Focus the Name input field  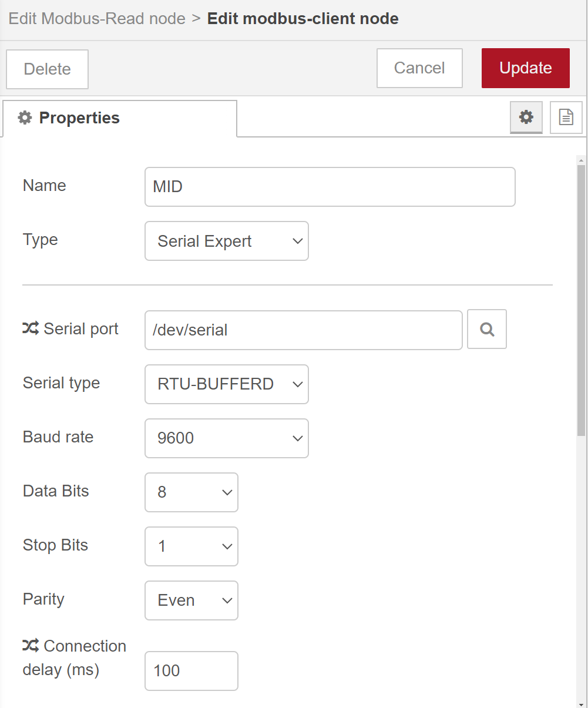tap(330, 187)
